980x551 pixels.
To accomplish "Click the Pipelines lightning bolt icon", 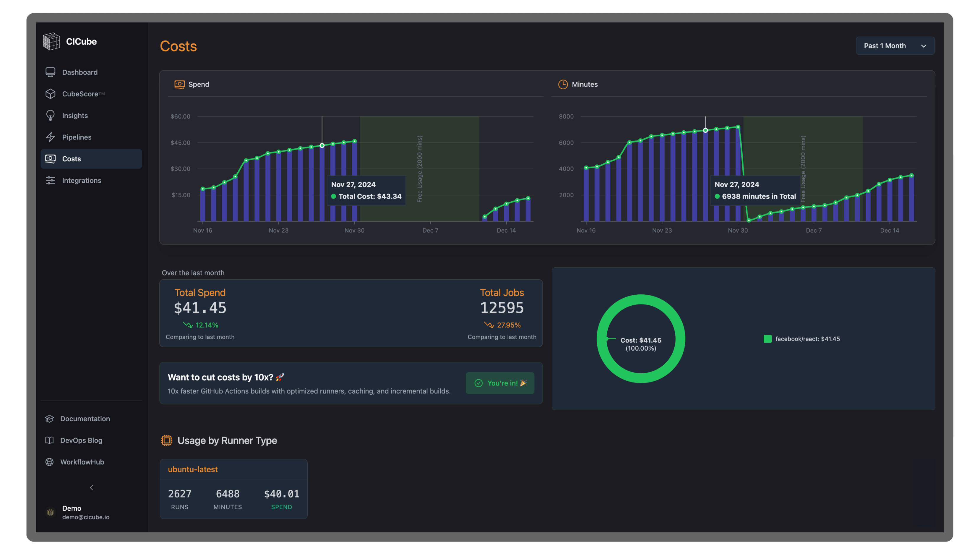I will pyautogui.click(x=50, y=137).
